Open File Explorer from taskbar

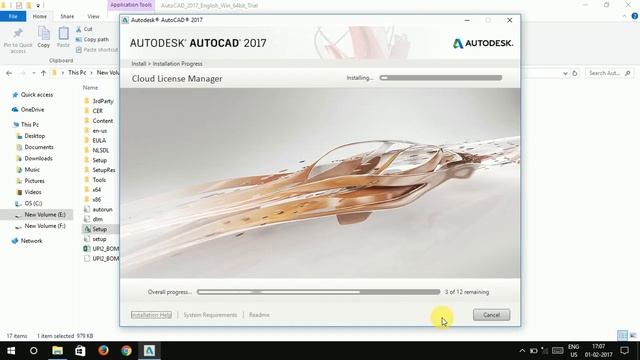(57, 351)
